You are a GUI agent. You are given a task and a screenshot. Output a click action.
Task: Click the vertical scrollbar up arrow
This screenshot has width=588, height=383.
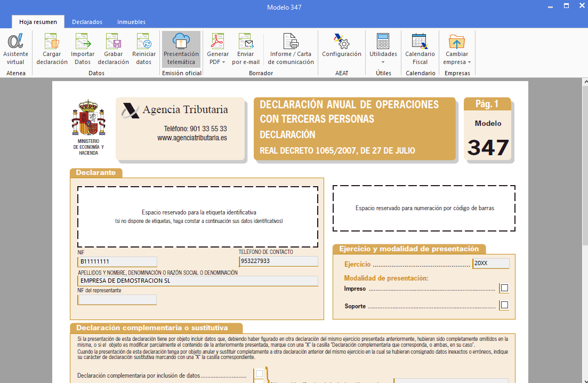tap(585, 82)
